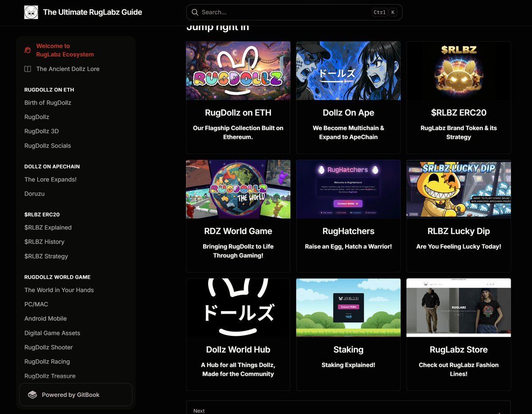Viewport: 532px width, 414px height.
Task: Click 'RugLabz Brand Token & its Strategy' text
Action: pos(459,132)
